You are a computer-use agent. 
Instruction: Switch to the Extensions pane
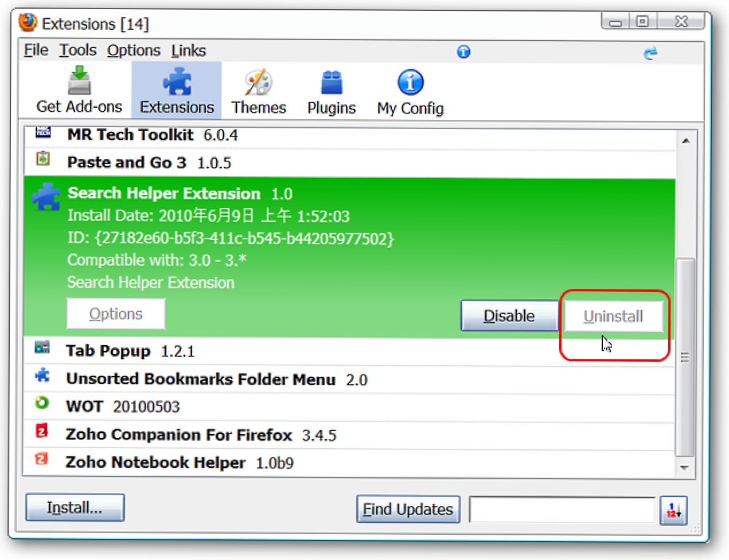[x=177, y=91]
